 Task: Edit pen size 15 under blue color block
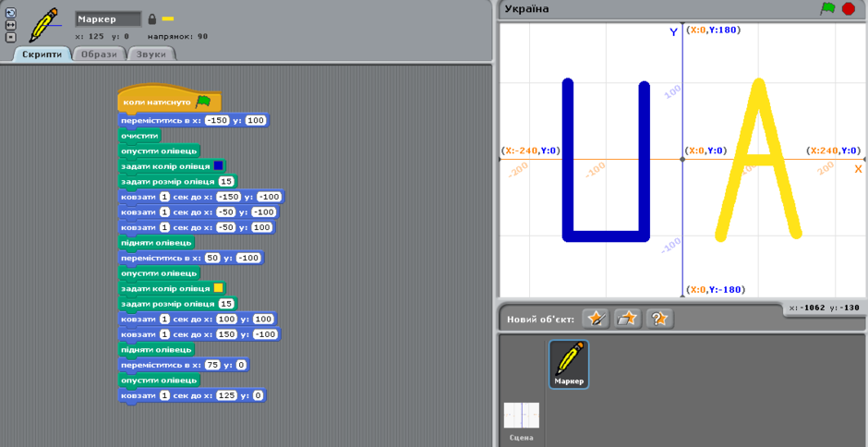226,181
